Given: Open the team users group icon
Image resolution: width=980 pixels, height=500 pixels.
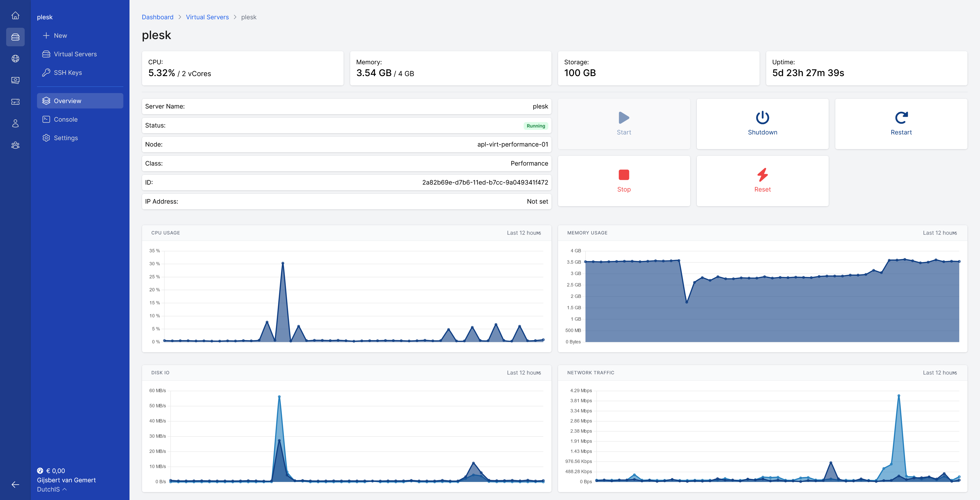Looking at the screenshot, I should [x=15, y=145].
